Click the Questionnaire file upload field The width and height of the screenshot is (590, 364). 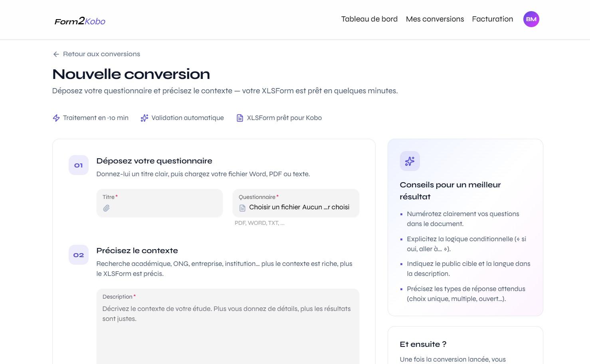click(295, 203)
